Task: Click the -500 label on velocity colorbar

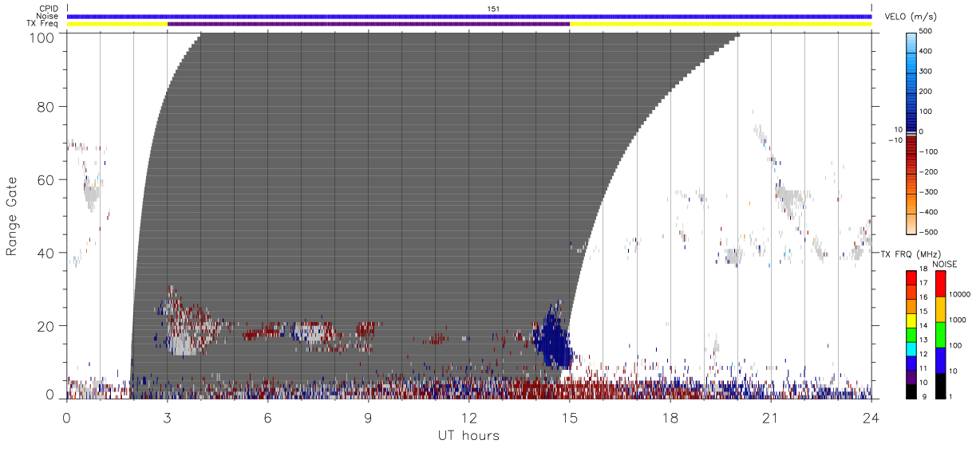Action: pyautogui.click(x=927, y=233)
